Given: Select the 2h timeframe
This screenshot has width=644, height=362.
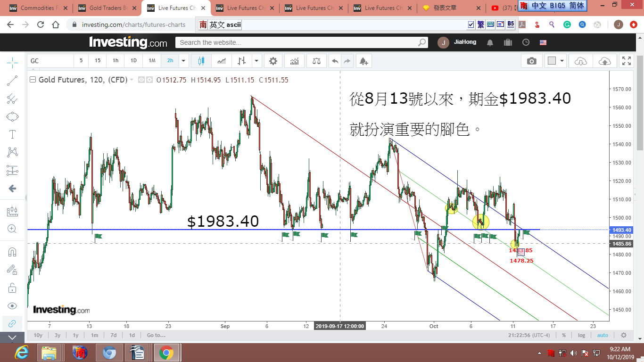Looking at the screenshot, I should [170, 61].
